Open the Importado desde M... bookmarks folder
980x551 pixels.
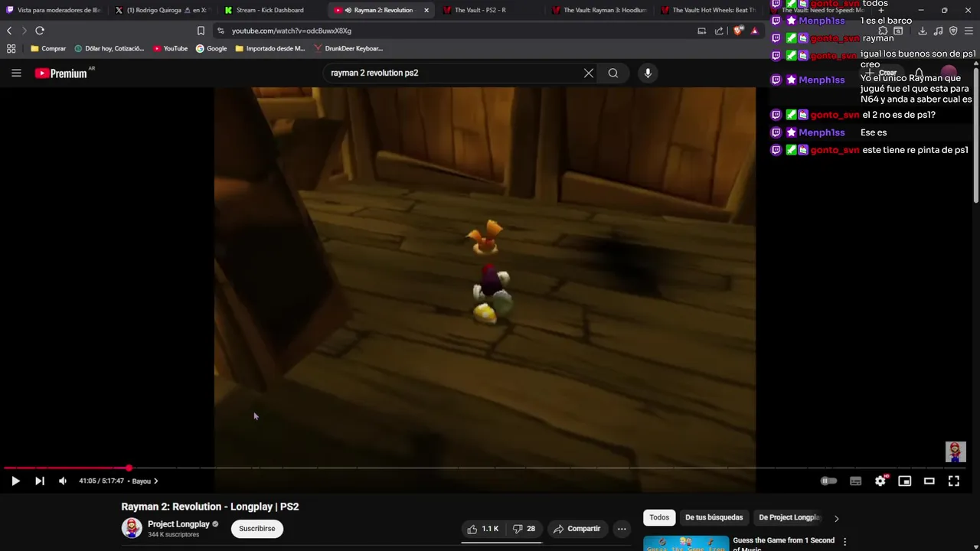pyautogui.click(x=270, y=48)
